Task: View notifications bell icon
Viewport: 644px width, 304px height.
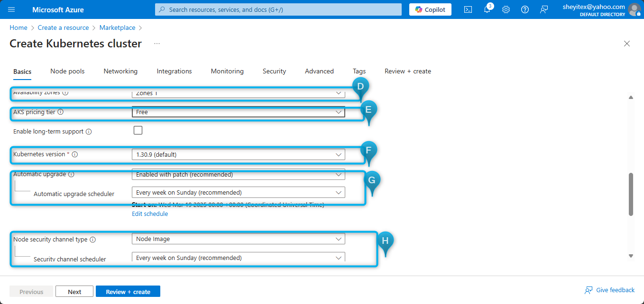Action: tap(487, 9)
